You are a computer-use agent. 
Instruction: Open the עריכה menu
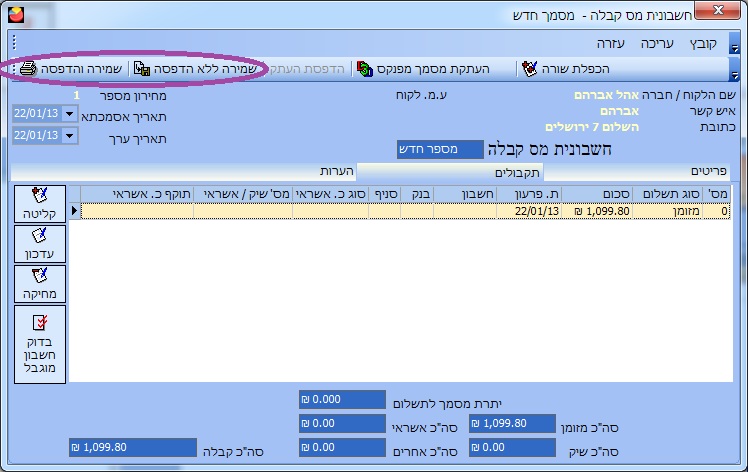(x=657, y=44)
